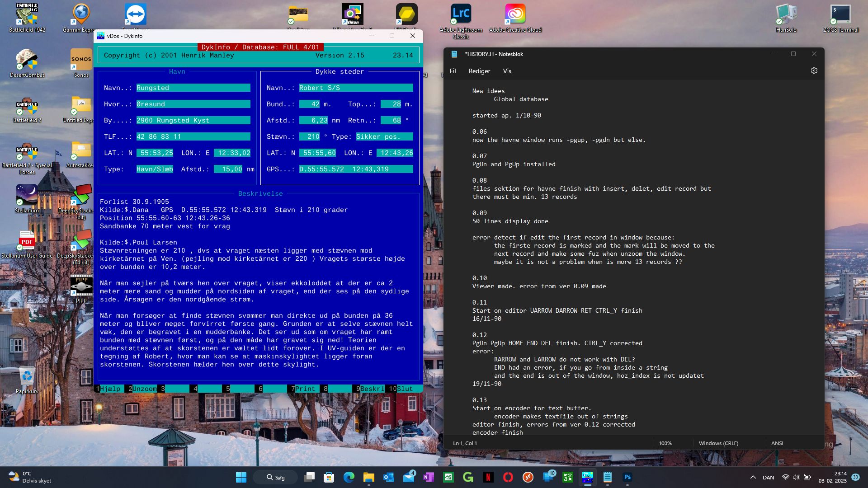Show hidden system tray icons chevron

[753, 477]
